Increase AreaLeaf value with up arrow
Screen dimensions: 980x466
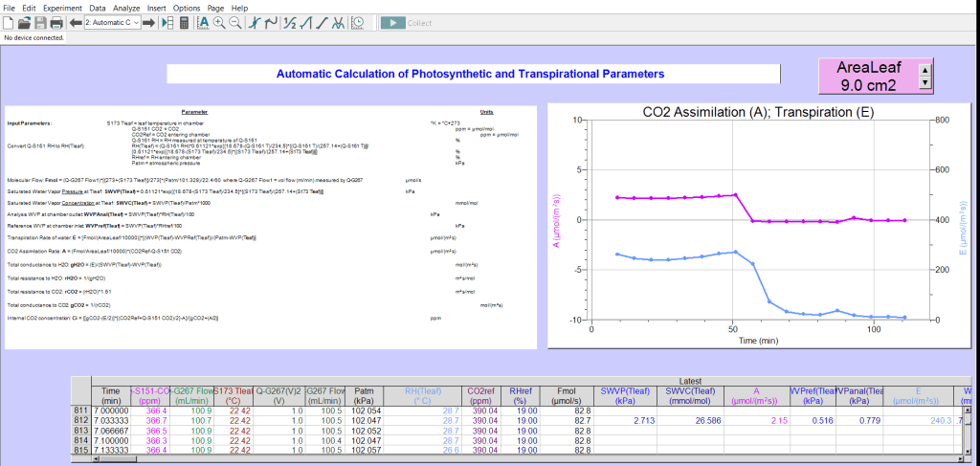click(924, 69)
